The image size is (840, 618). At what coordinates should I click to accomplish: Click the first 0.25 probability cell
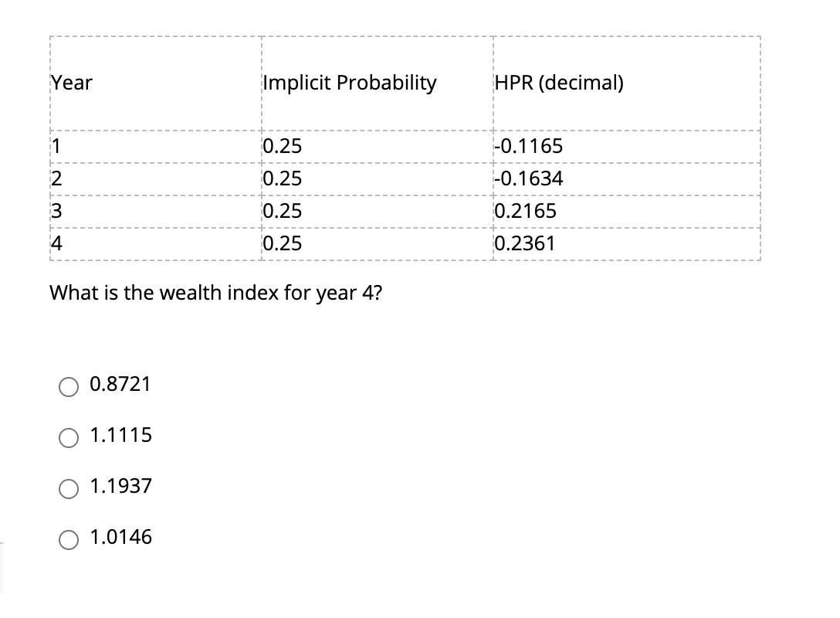click(x=283, y=146)
